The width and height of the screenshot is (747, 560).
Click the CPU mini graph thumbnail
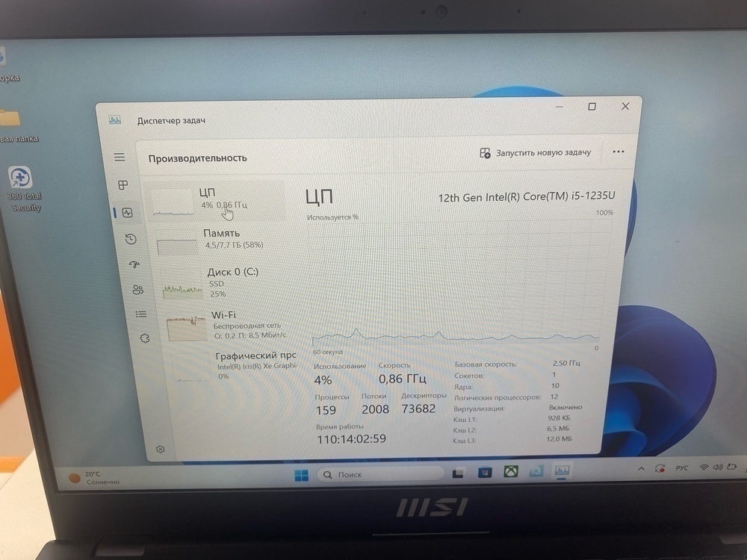coord(173,203)
